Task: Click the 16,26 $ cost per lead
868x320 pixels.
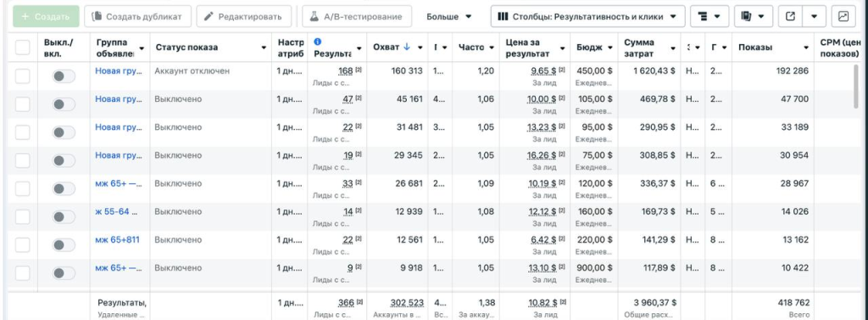Action: 542,155
